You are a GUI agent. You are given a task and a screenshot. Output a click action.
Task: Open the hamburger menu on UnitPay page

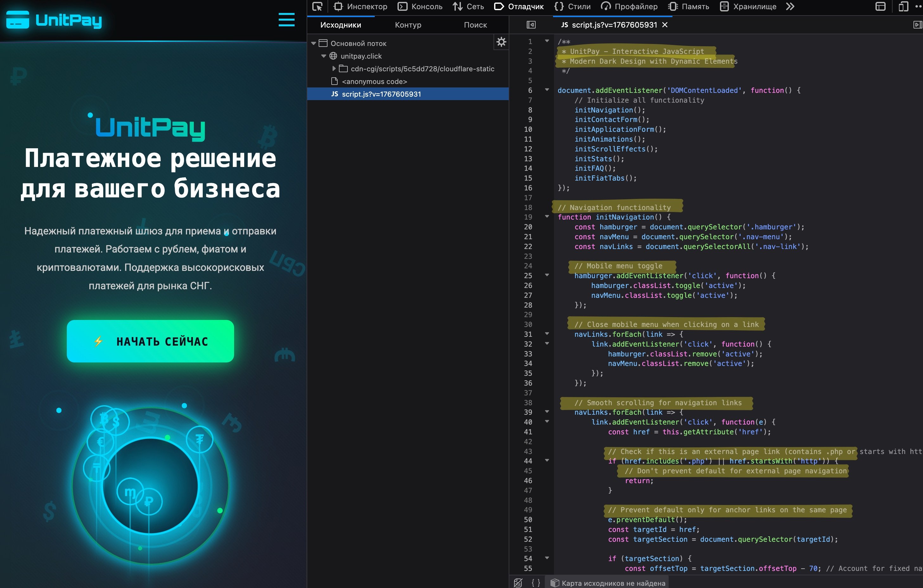286,20
